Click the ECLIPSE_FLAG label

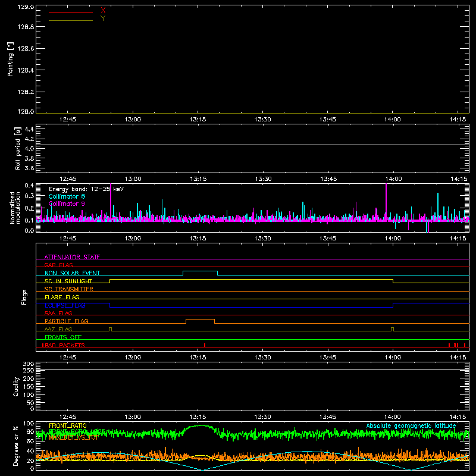coord(65,305)
